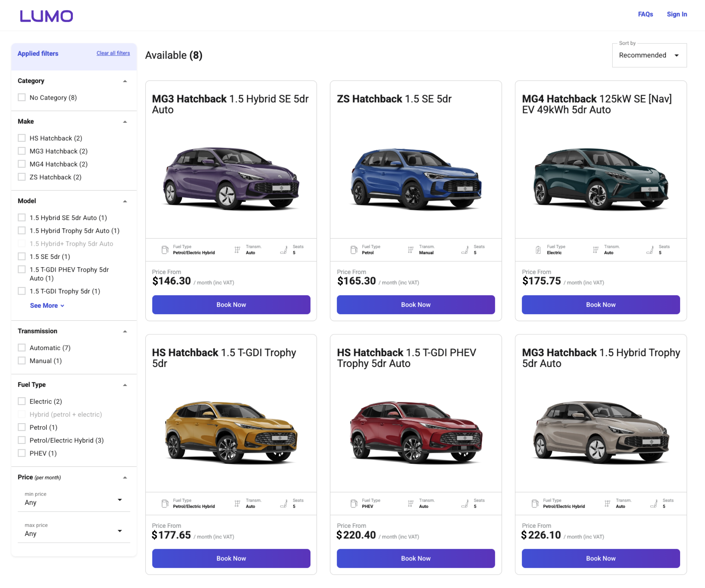Go to Sign In
Viewport: 705px width, 588px height.
point(676,14)
